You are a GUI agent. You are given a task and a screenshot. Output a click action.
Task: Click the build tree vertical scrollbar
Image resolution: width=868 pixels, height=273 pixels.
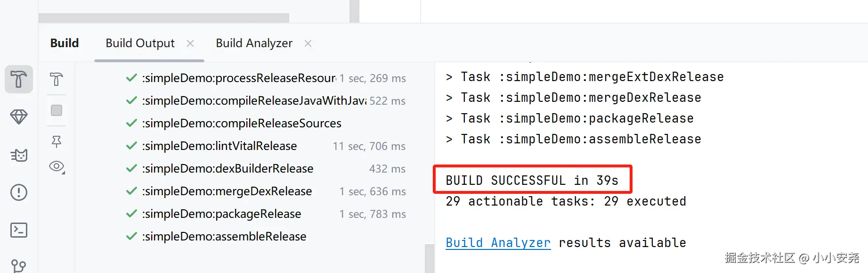coord(429,258)
